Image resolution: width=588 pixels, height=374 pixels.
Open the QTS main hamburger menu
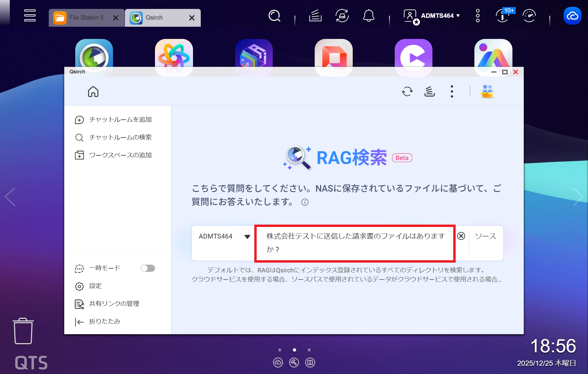30,15
